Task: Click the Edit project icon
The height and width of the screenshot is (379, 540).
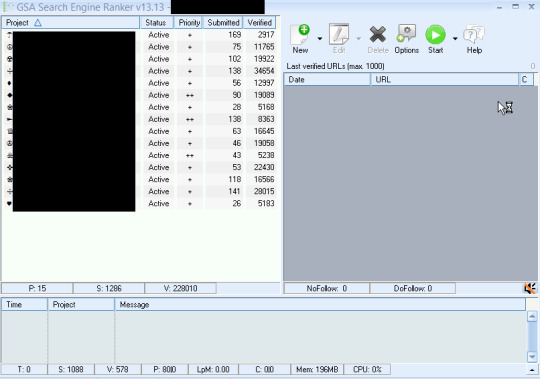Action: pyautogui.click(x=339, y=34)
